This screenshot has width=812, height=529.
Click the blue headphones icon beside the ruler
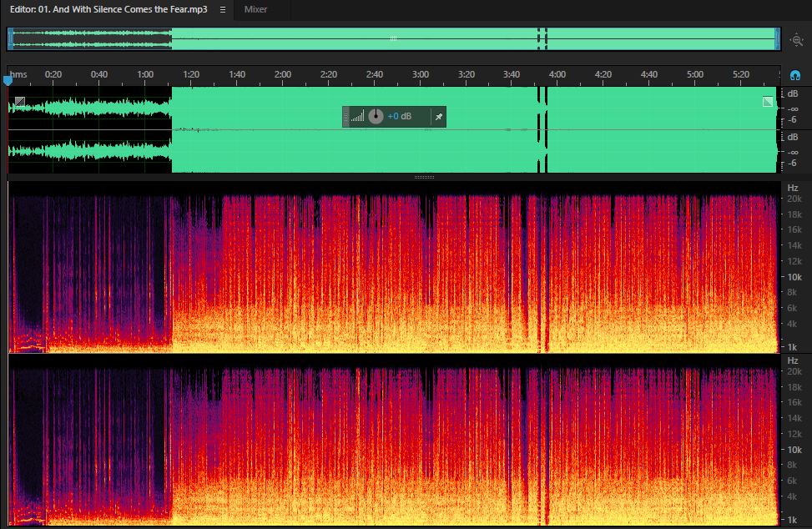795,76
